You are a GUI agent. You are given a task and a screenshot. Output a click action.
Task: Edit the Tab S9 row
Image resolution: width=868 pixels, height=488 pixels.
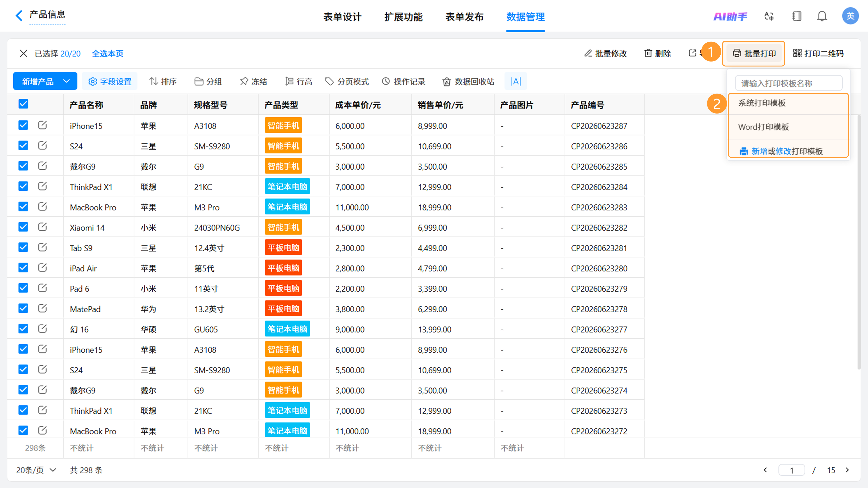42,247
